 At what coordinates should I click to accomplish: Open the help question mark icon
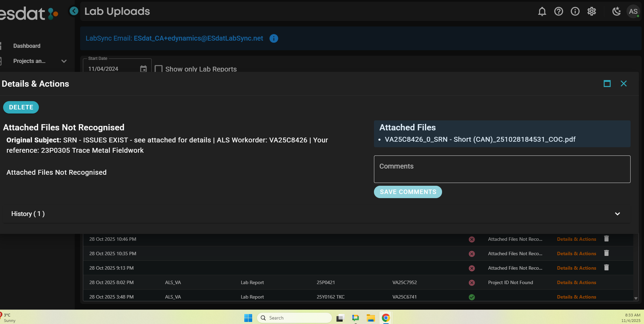pyautogui.click(x=558, y=11)
